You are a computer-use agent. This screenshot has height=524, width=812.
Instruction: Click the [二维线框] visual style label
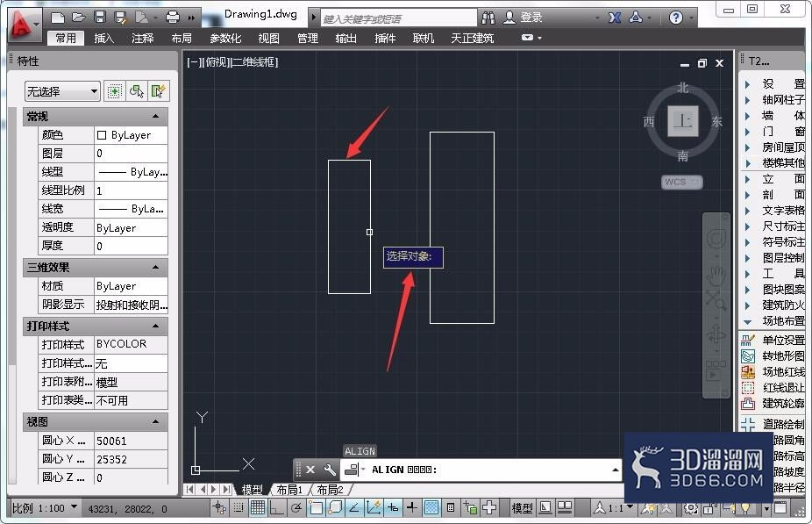[253, 62]
